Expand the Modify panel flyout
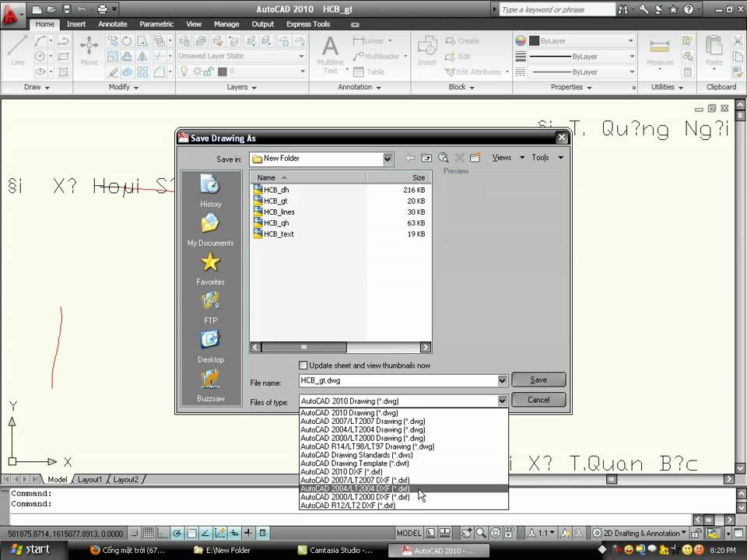This screenshot has height=560, width=747. tap(124, 87)
